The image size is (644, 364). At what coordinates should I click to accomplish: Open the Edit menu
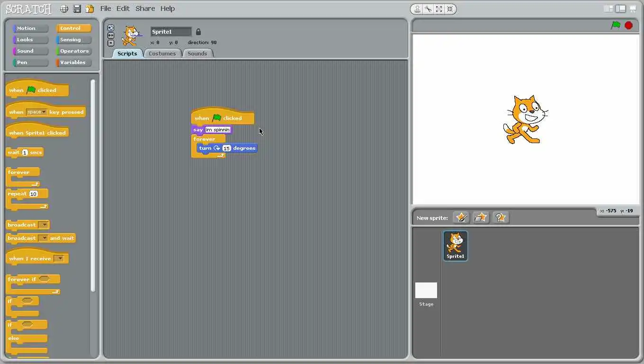(123, 9)
